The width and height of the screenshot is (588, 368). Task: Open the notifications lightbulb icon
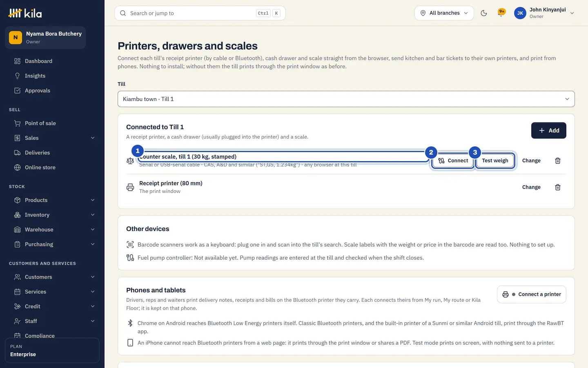click(501, 13)
